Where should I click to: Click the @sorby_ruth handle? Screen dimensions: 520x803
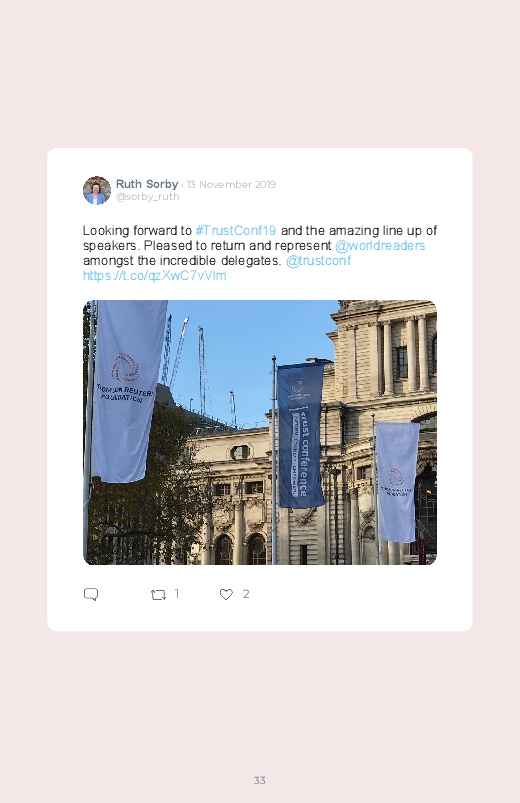click(x=148, y=197)
